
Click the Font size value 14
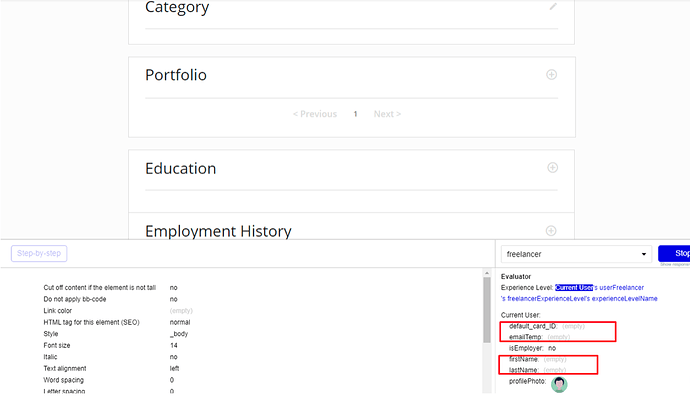173,346
